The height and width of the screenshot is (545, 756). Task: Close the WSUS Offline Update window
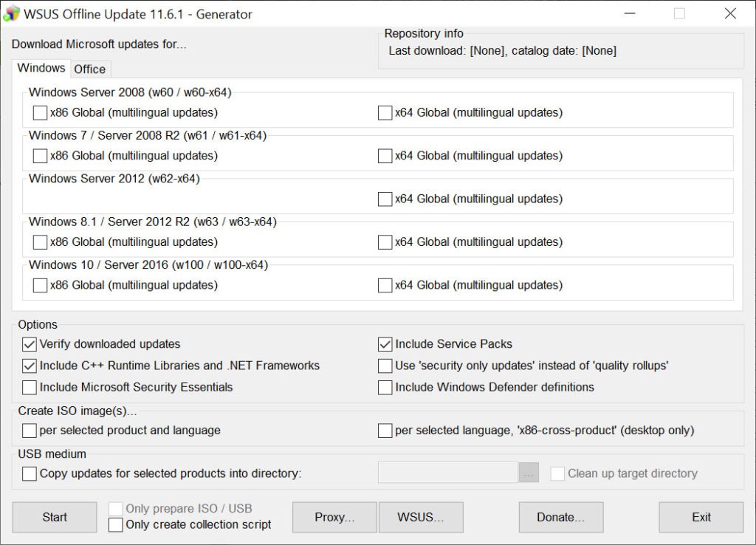click(730, 13)
